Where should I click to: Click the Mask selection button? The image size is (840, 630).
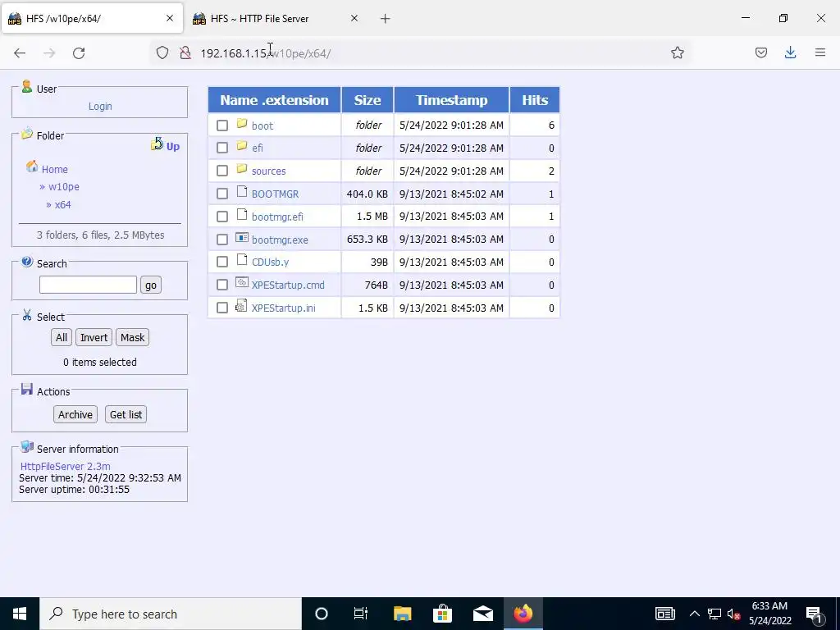(132, 337)
